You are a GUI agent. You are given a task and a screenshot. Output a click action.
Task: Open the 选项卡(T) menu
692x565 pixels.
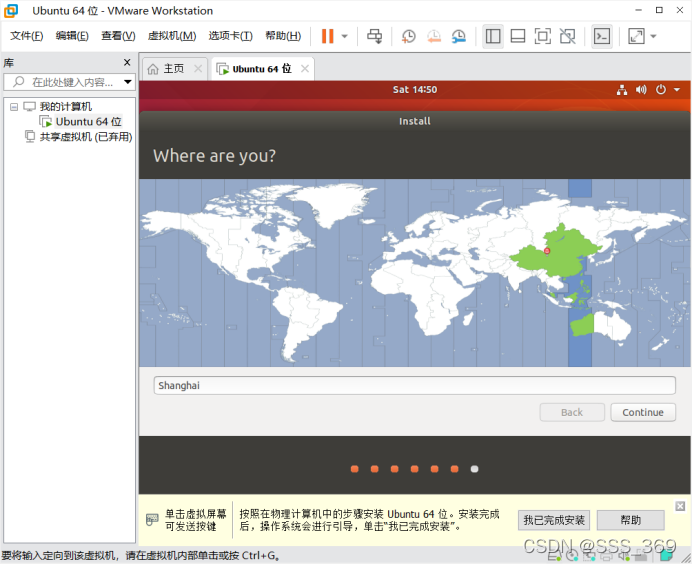pos(230,36)
